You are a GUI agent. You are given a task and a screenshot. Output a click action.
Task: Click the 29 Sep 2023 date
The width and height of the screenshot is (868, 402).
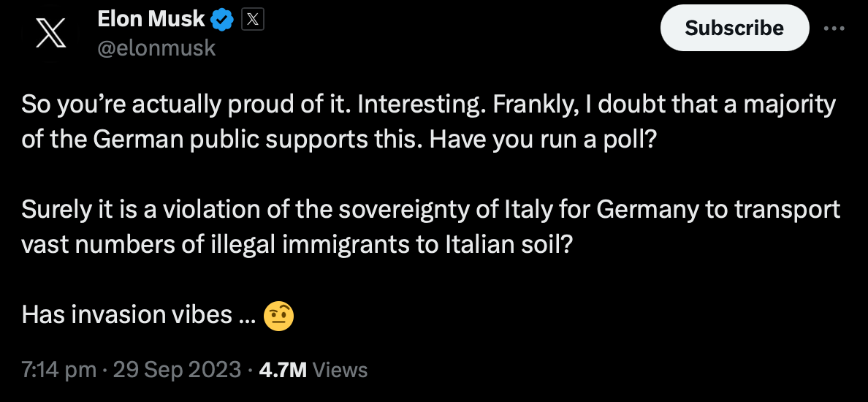(x=177, y=370)
